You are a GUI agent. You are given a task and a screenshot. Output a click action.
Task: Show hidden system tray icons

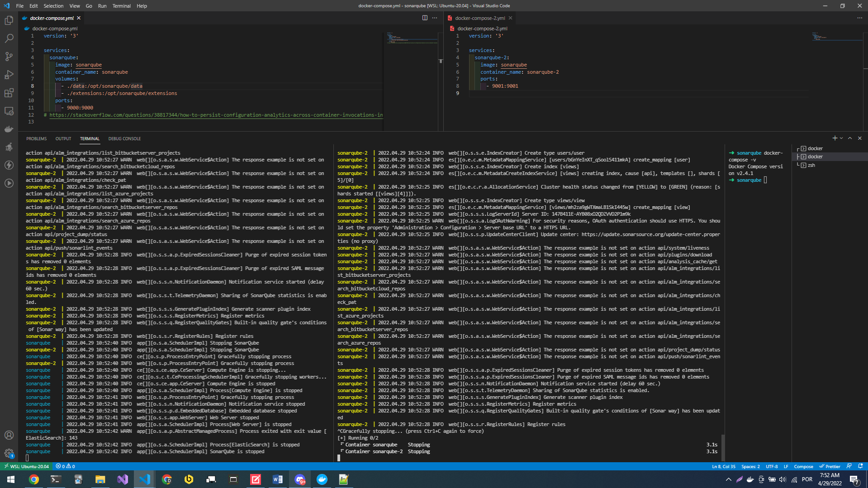coord(728,479)
